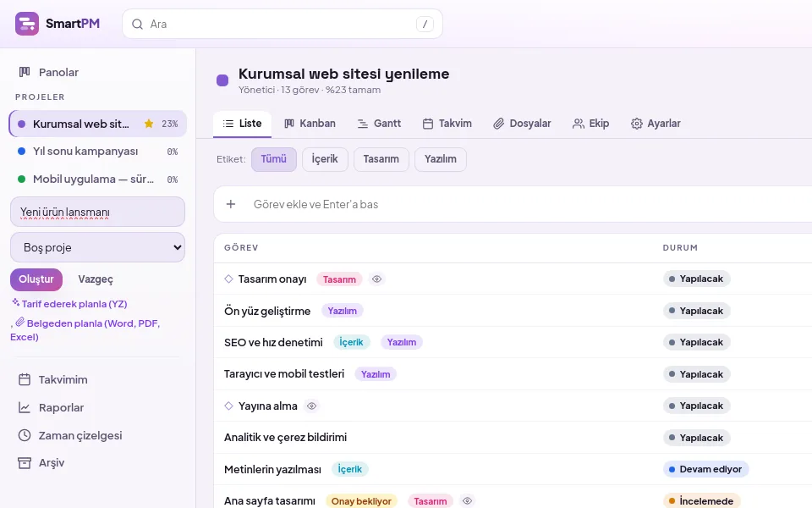Select the Yıl sonu kampanyası project
Viewport: 812px width, 508px height.
(97, 152)
